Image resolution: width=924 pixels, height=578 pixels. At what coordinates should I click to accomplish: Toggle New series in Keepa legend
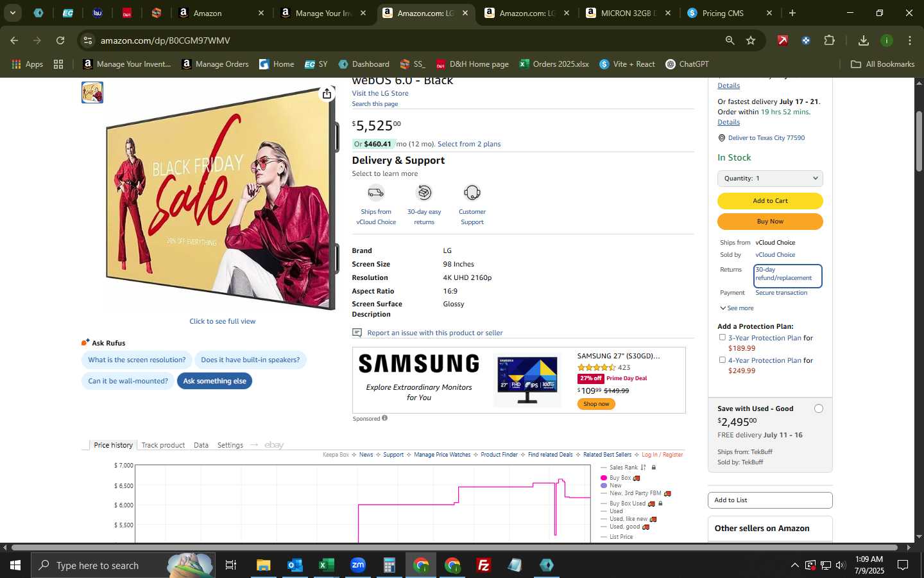click(x=615, y=486)
